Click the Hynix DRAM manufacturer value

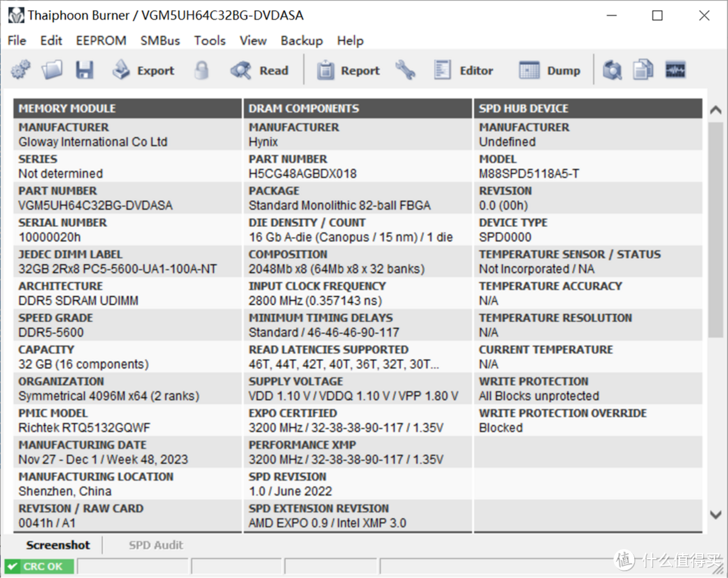coord(264,141)
